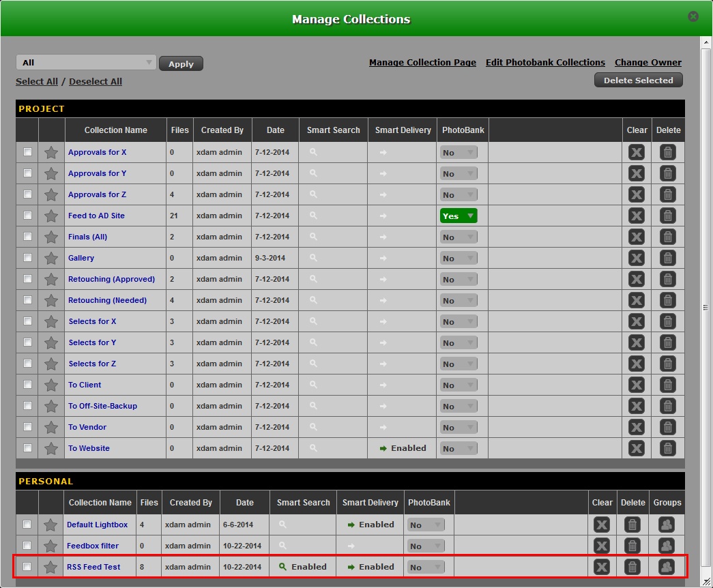Viewport: 713px width, 588px height.
Task: Click the vertical scrollbar on the right
Action: pos(706,307)
